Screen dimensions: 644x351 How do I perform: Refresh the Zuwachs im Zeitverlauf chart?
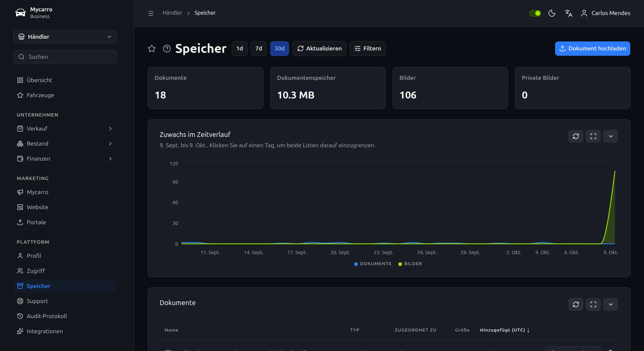[576, 136]
